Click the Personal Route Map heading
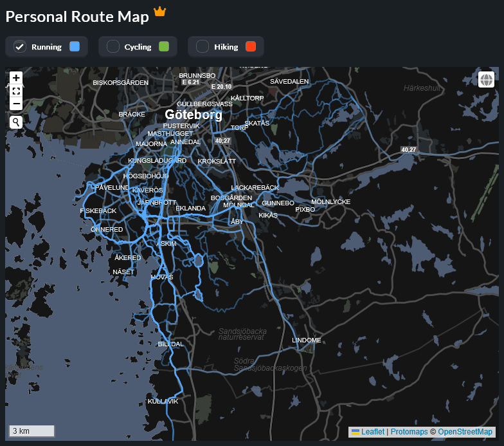 pos(77,17)
